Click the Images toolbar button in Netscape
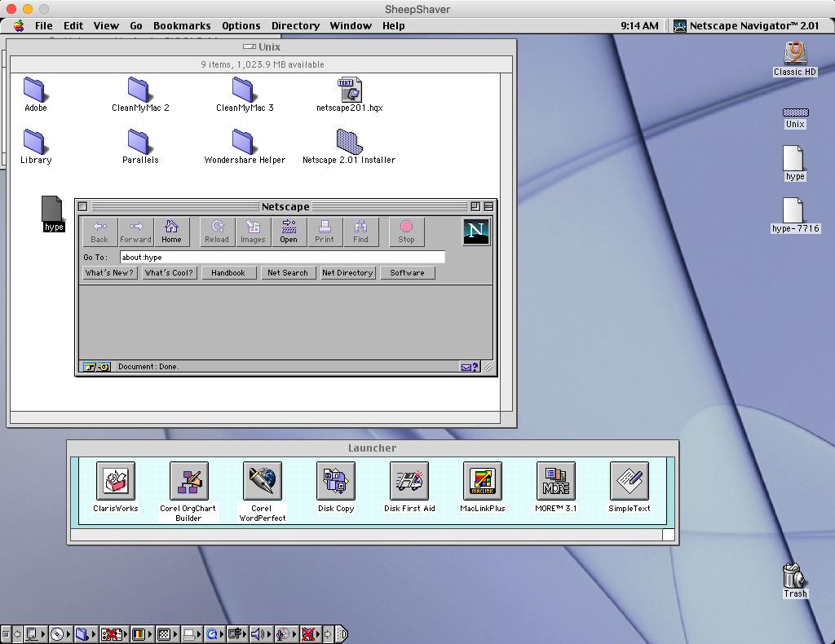The width and height of the screenshot is (835, 644). coord(253,232)
